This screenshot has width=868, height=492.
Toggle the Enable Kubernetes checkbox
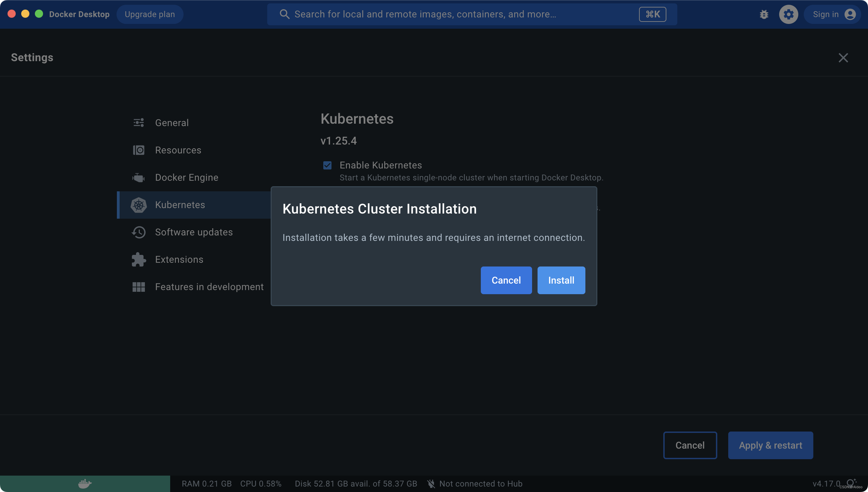[x=327, y=165]
